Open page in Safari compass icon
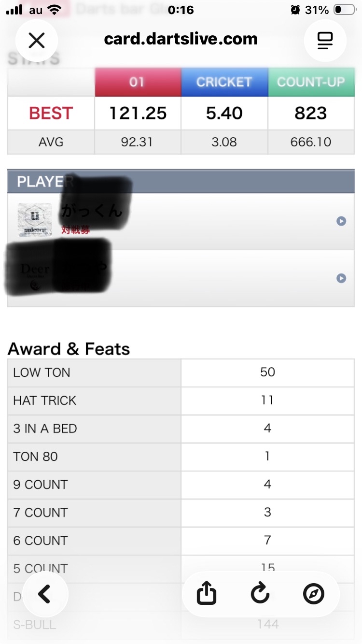This screenshot has width=362, height=644. point(313,594)
